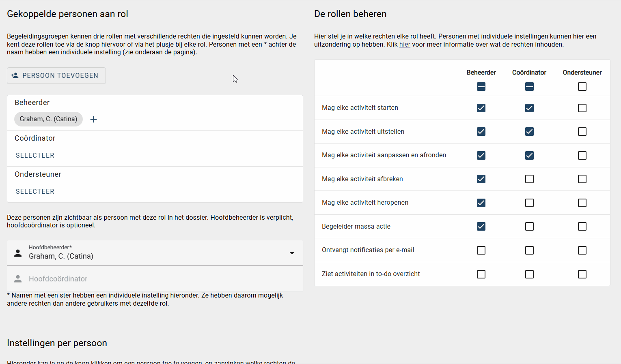Click the 'De rollen beheren' heading
621x364 pixels.
coord(350,14)
